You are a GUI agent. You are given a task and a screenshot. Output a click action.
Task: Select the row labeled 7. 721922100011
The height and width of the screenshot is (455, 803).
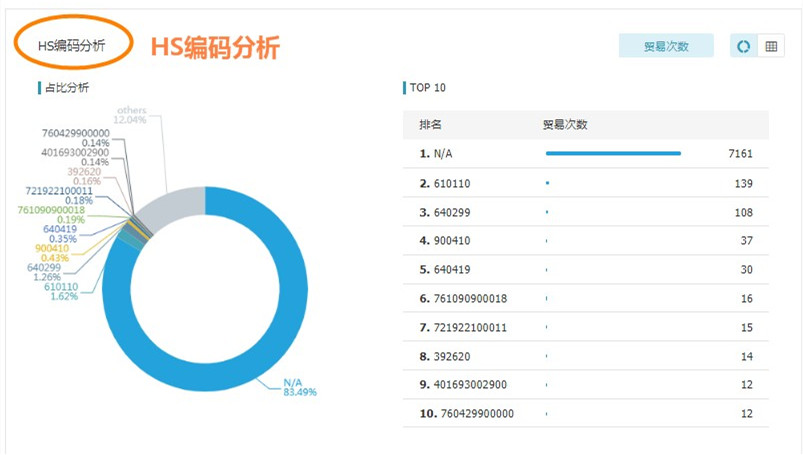point(586,327)
